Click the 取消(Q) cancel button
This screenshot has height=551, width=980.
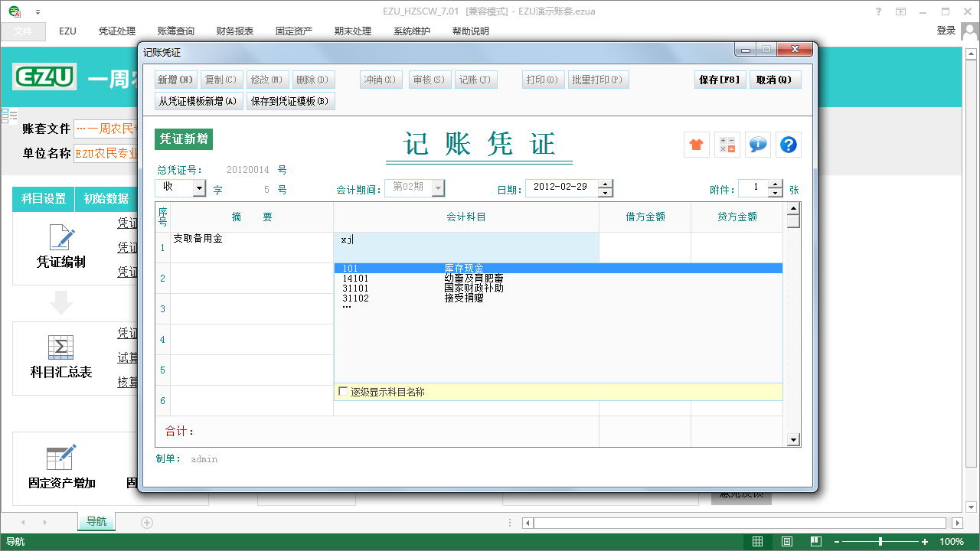click(776, 80)
